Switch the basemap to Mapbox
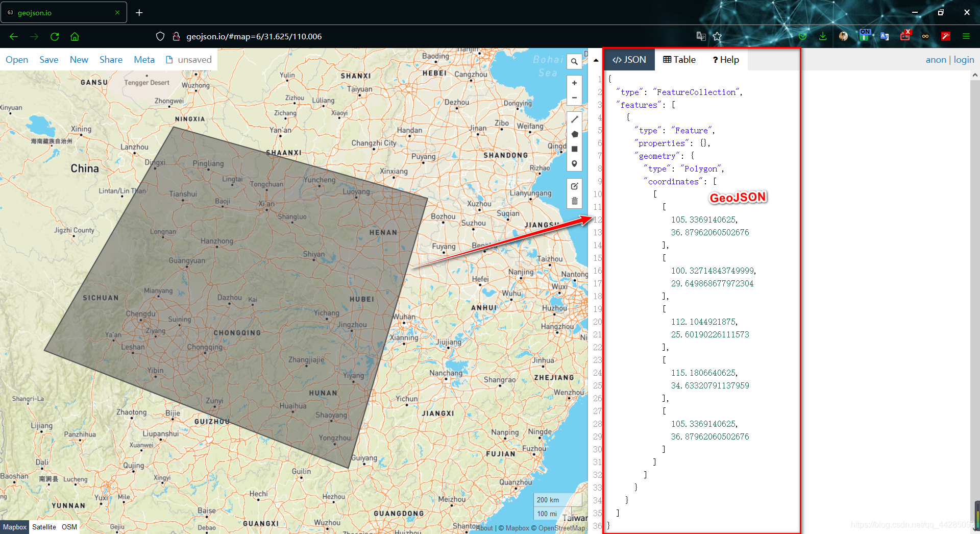The image size is (980, 534). [x=14, y=527]
